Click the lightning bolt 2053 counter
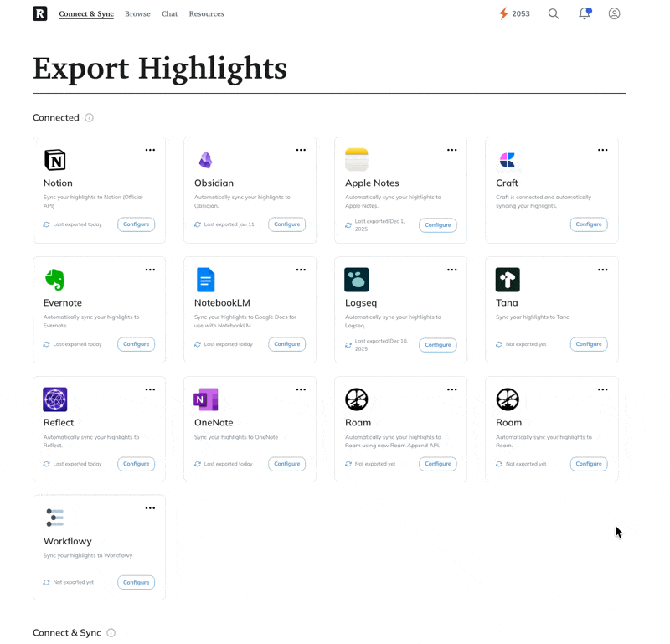670x644 pixels. [x=514, y=13]
